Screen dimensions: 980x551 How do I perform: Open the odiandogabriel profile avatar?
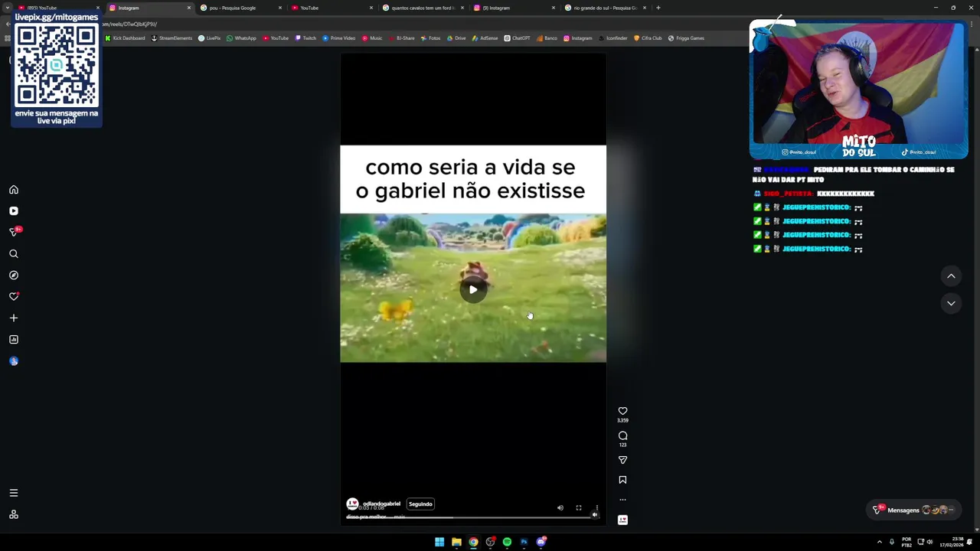coord(352,504)
